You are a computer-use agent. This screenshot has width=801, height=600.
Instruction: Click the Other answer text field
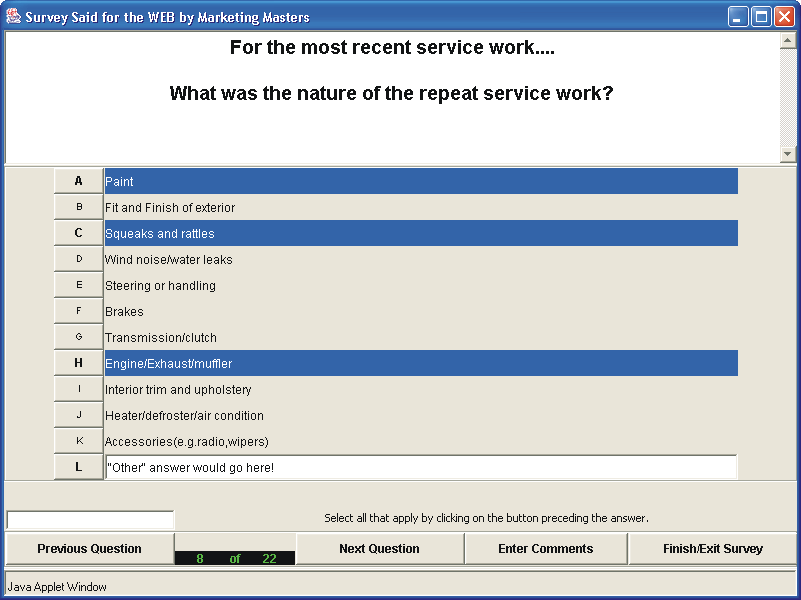pos(421,467)
